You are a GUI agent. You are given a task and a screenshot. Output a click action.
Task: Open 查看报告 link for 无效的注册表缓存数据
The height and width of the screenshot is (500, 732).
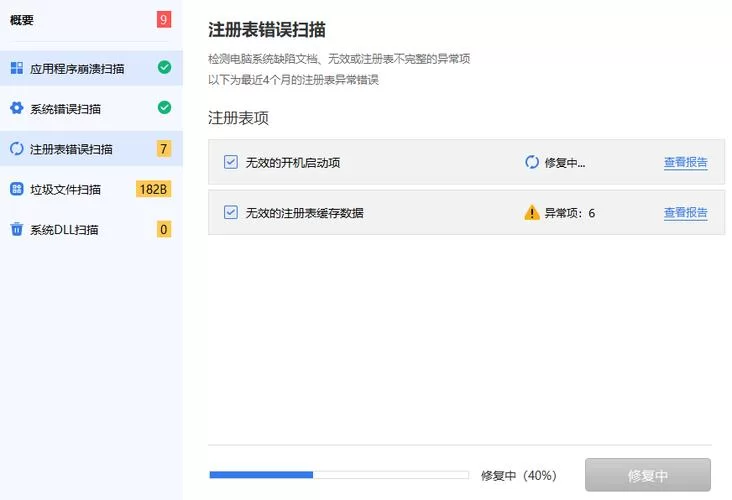click(685, 213)
